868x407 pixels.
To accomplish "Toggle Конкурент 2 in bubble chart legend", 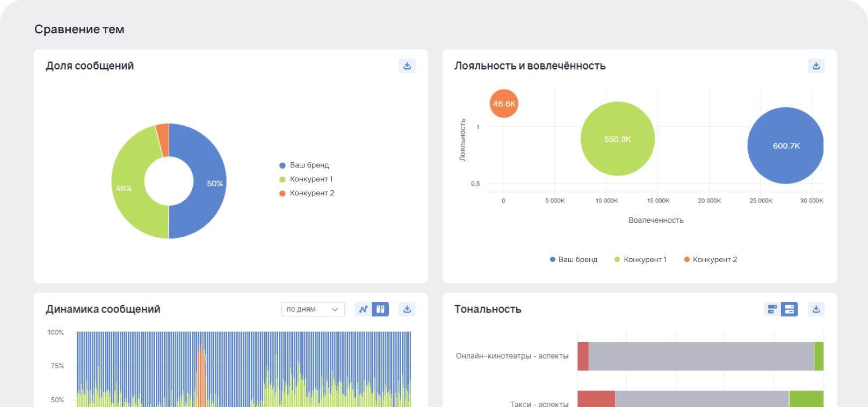I will [x=710, y=259].
